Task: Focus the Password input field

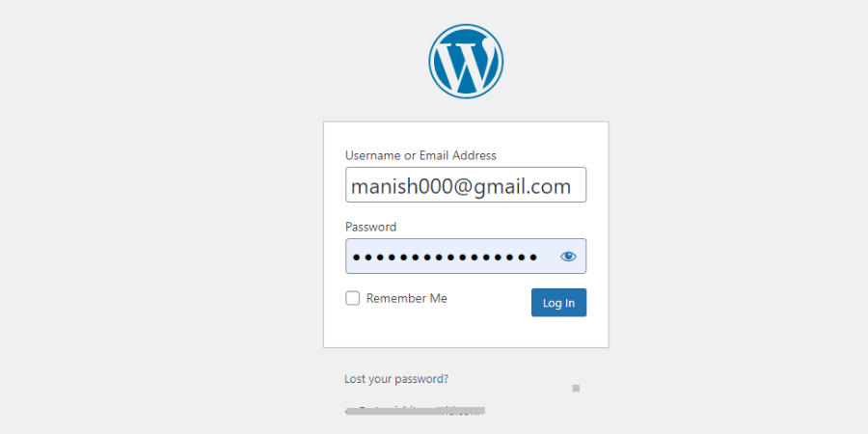Action: click(466, 257)
